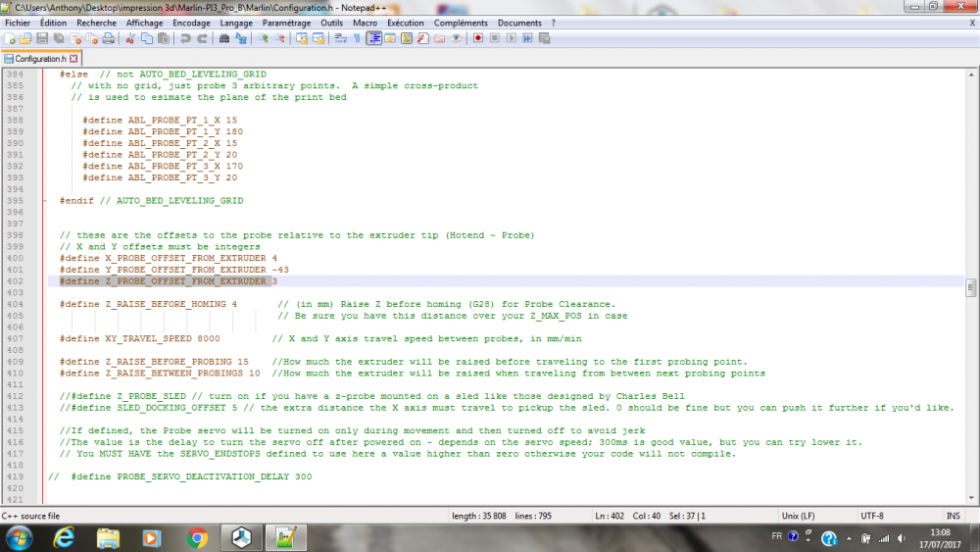Open the user-defined language toolbar icon
Screen dimensions: 980x552
coord(390,39)
